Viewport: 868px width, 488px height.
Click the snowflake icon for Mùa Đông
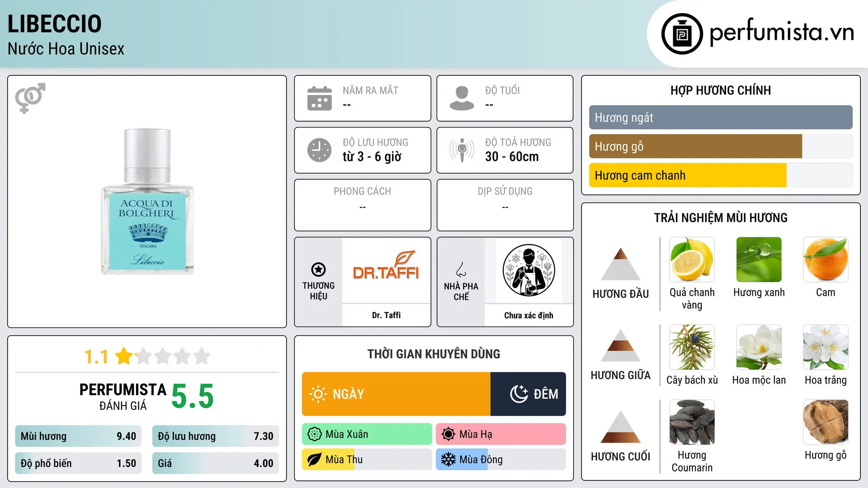pyautogui.click(x=448, y=460)
